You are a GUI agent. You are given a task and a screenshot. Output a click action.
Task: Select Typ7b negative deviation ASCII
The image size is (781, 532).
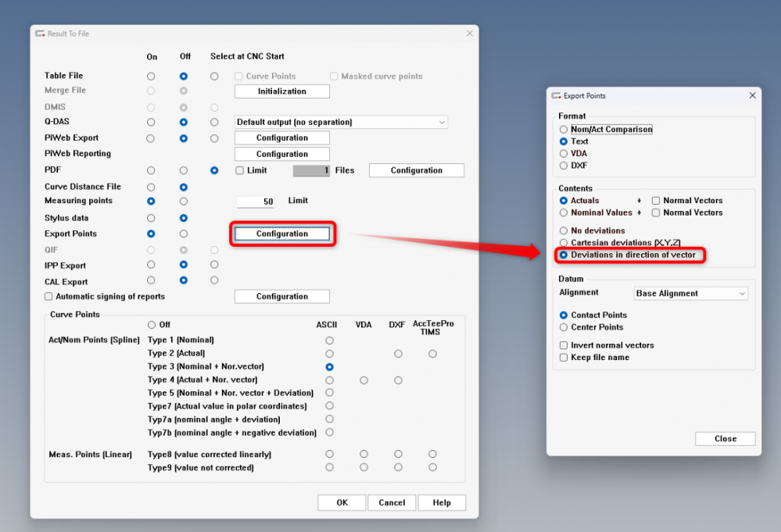click(x=329, y=433)
